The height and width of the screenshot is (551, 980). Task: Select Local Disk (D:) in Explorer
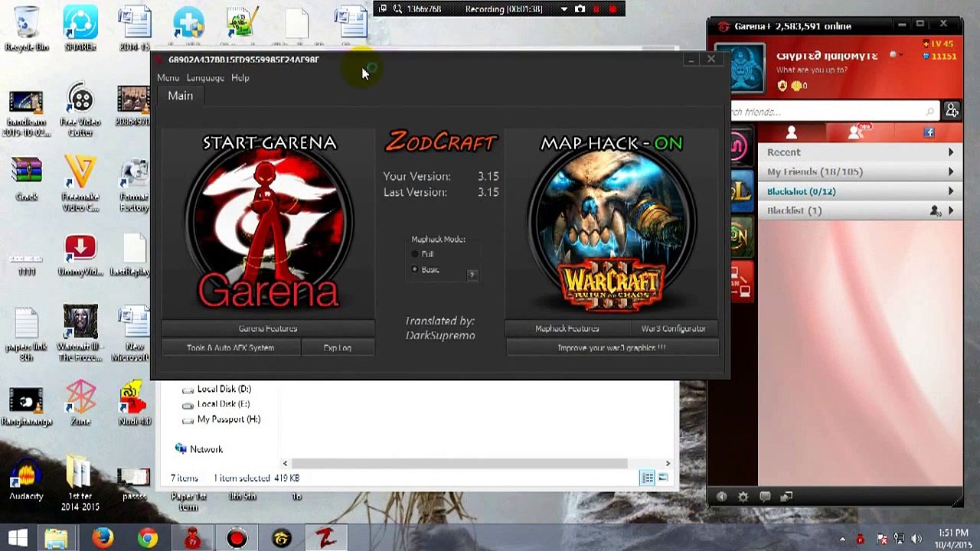click(x=217, y=389)
